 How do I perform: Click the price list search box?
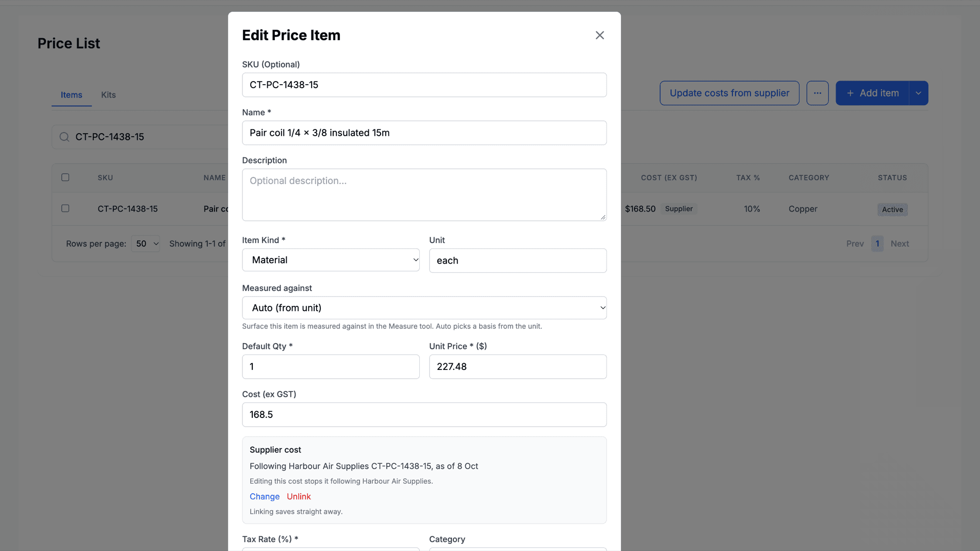(140, 137)
